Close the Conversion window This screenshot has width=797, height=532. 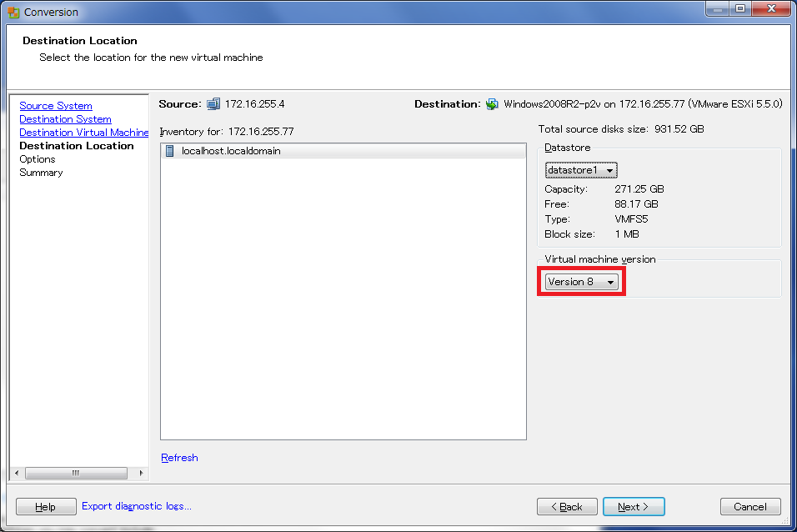[771, 8]
